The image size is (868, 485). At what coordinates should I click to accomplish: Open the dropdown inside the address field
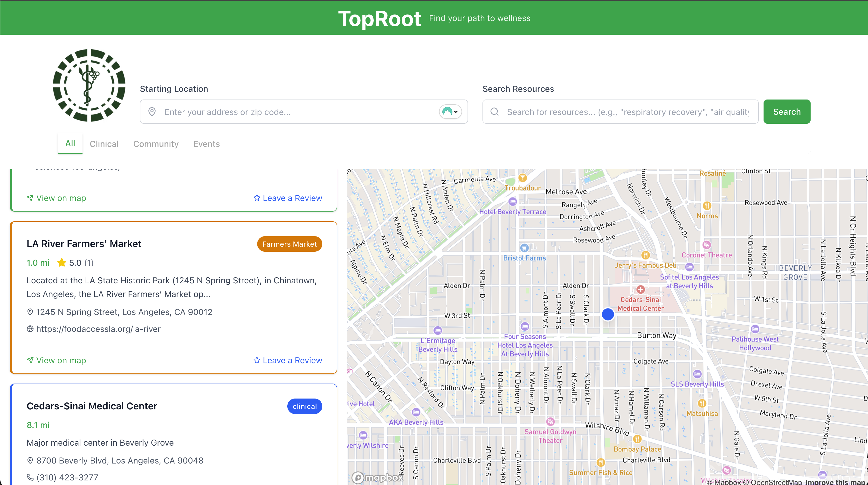(x=450, y=112)
